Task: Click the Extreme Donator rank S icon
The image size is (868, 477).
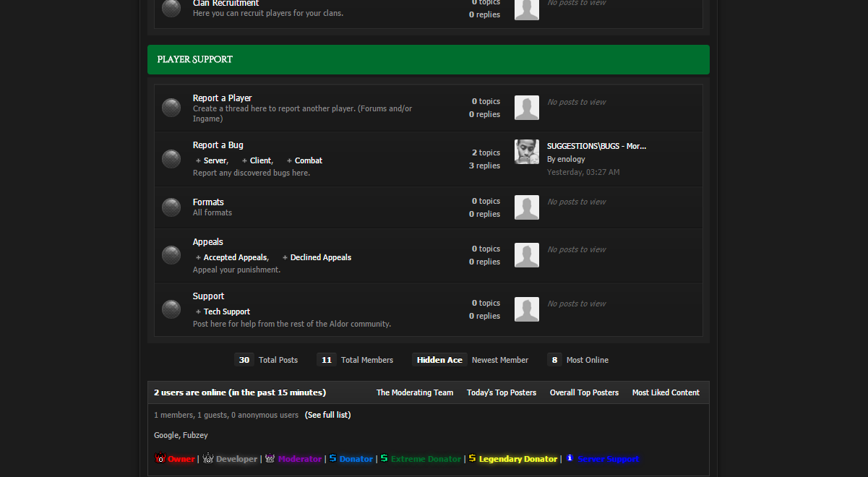Action: [x=384, y=458]
